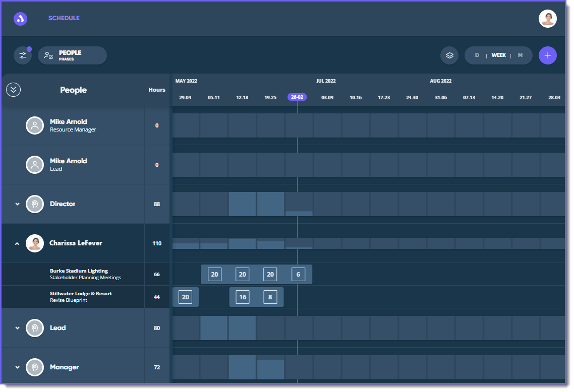The width and height of the screenshot is (574, 392).
Task: Select the current week 26-02 marker
Action: [x=296, y=97]
